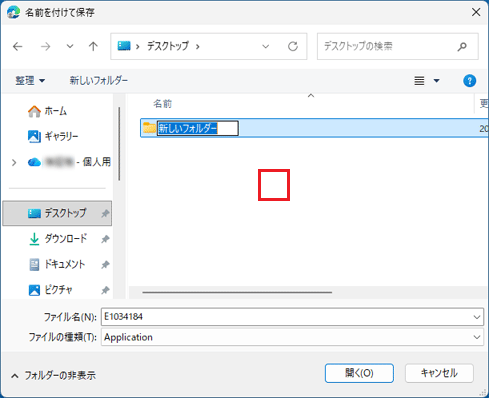Expand the OneDrive 個人用 tree node
Image resolution: width=489 pixels, height=398 pixels.
[x=14, y=162]
